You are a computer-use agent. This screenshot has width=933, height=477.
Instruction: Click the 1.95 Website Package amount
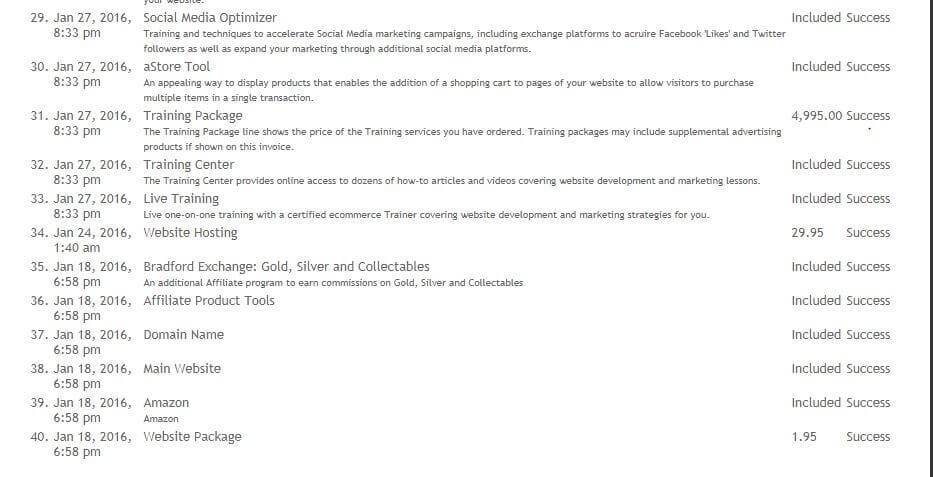[x=804, y=437]
